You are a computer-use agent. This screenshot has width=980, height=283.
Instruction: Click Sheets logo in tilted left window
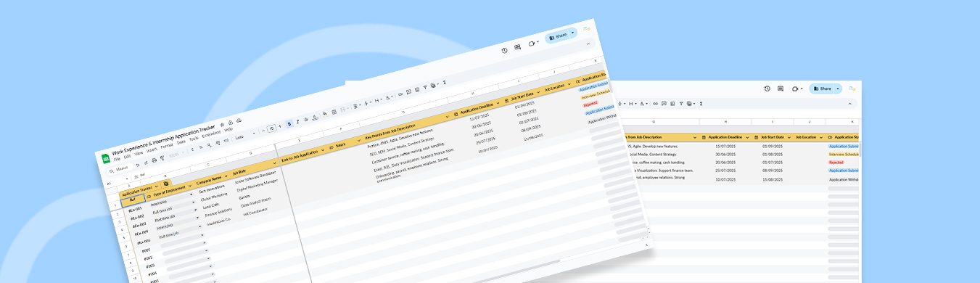105,158
